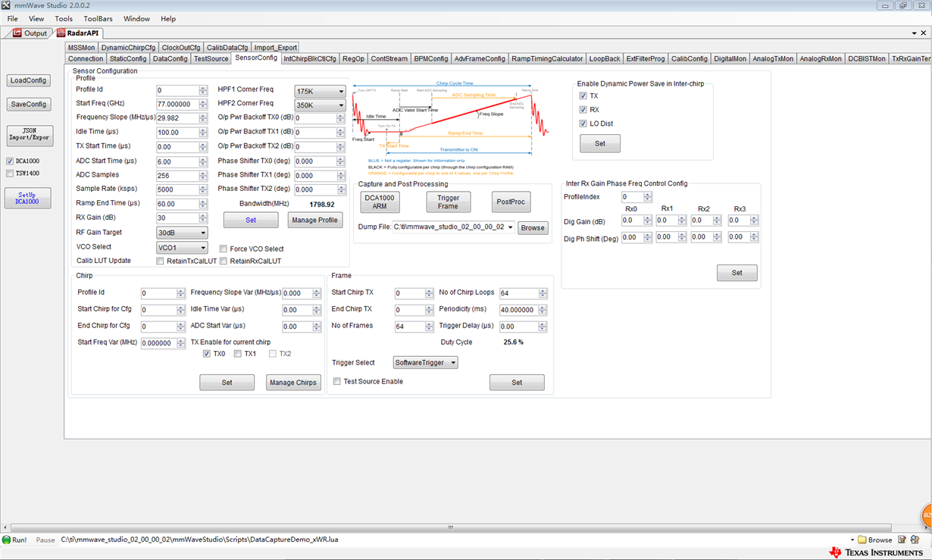Click the horizontal scrollbar at the bottom

point(450,527)
